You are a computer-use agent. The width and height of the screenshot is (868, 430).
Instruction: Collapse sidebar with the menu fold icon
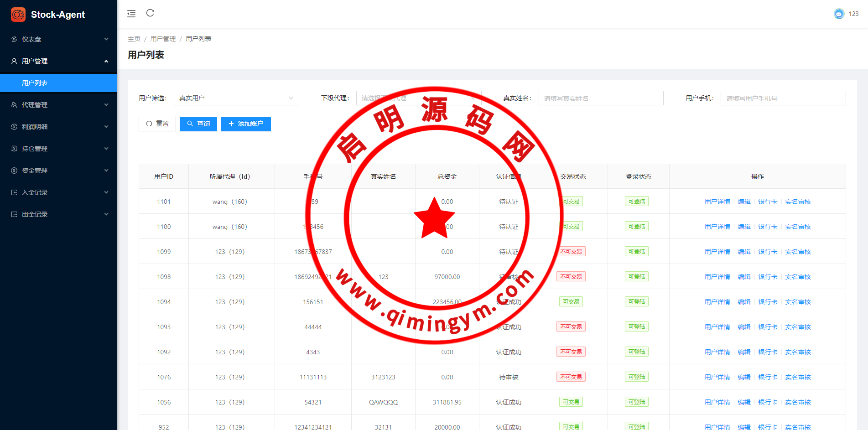(131, 14)
